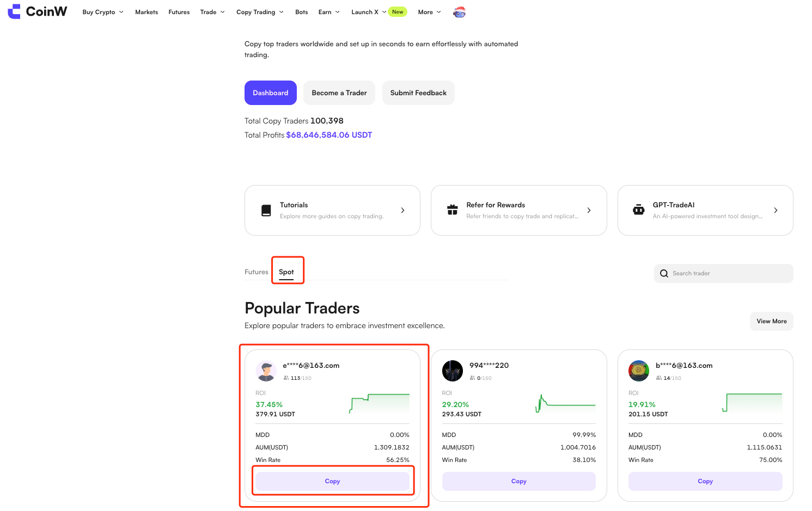Viewport: 812px width, 511px height.
Task: Open the Tutorials card arrow
Action: (402, 211)
